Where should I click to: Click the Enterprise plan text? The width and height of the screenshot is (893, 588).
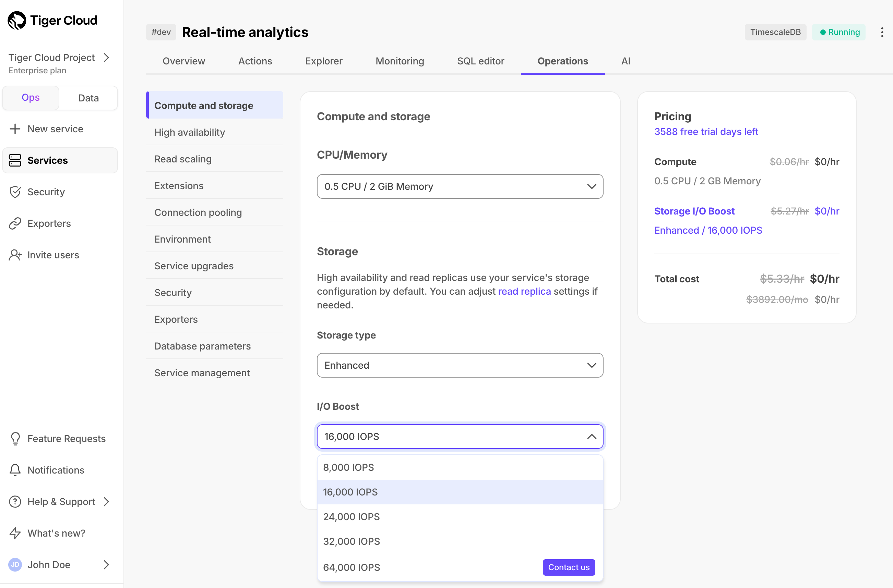click(37, 71)
